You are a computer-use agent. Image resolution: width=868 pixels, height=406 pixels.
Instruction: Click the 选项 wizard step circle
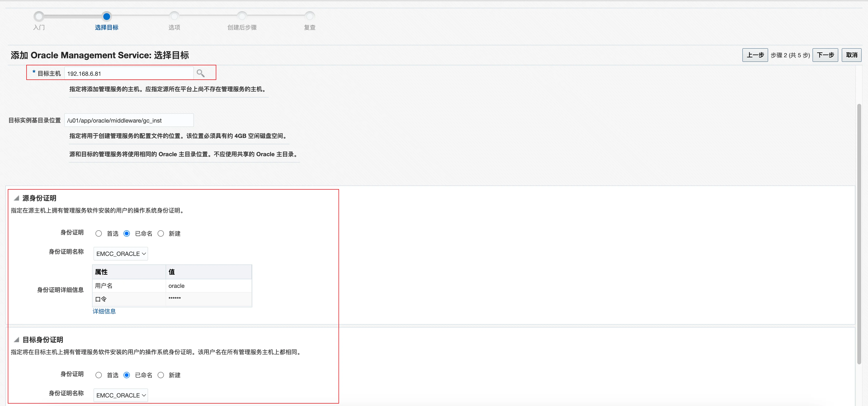[174, 16]
